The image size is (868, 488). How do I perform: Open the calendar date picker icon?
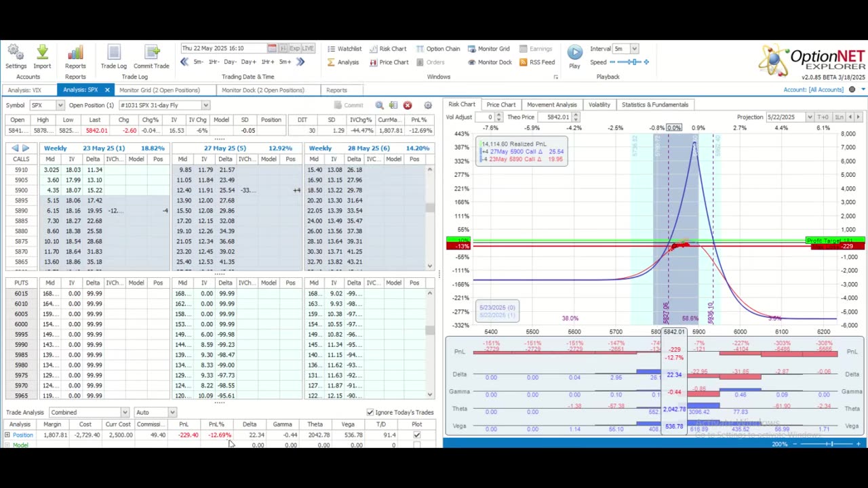[272, 49]
